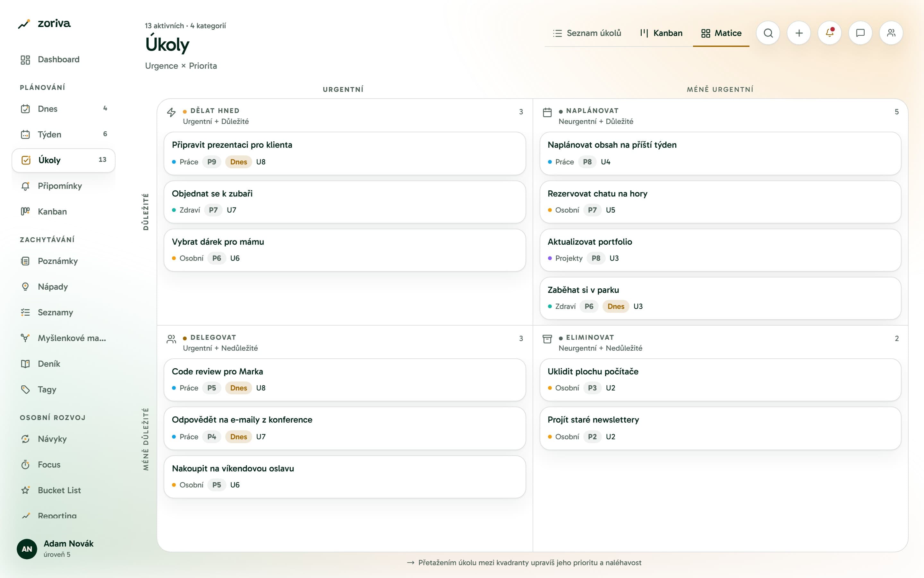Click the calendar icon of Naplánovat quadrant
Screen dimensions: 924x578
pyautogui.click(x=547, y=112)
